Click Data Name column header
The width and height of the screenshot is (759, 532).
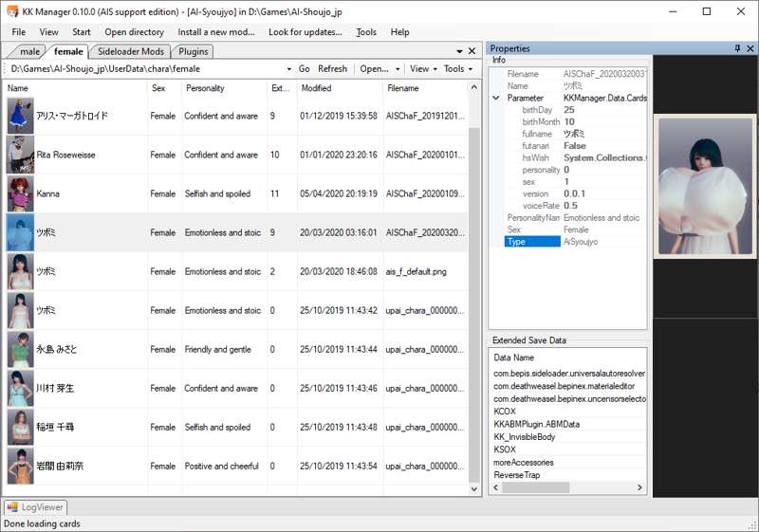pyautogui.click(x=513, y=358)
